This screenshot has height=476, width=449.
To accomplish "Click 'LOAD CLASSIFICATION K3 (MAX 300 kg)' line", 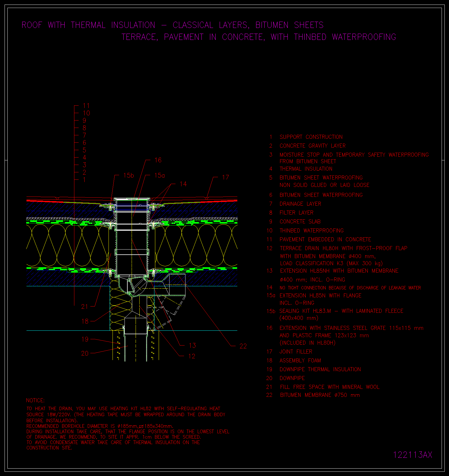I will pyautogui.click(x=331, y=263).
